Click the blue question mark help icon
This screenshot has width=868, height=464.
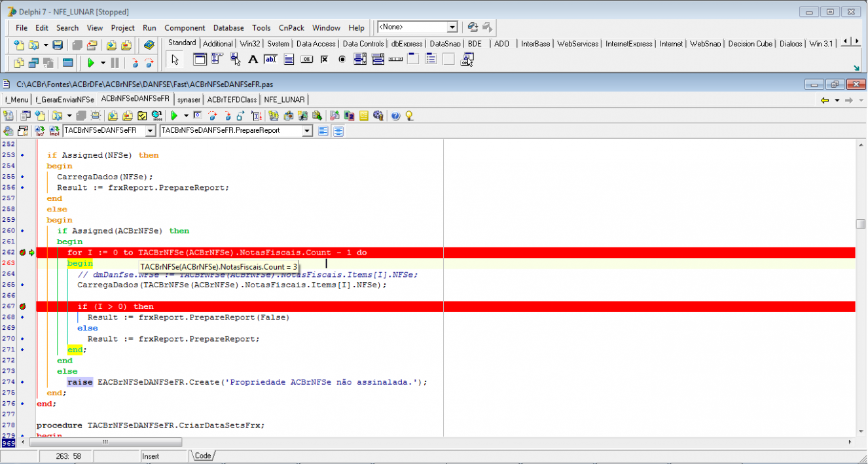tap(396, 116)
